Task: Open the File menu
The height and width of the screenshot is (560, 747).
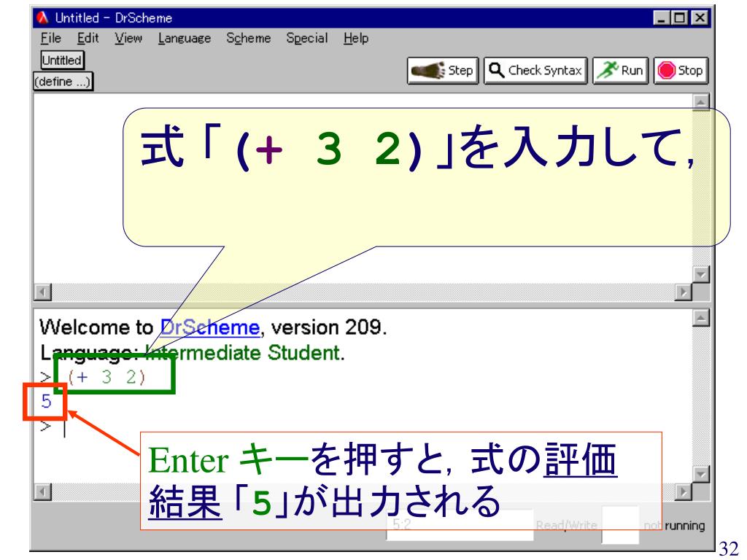Action: [x=50, y=38]
